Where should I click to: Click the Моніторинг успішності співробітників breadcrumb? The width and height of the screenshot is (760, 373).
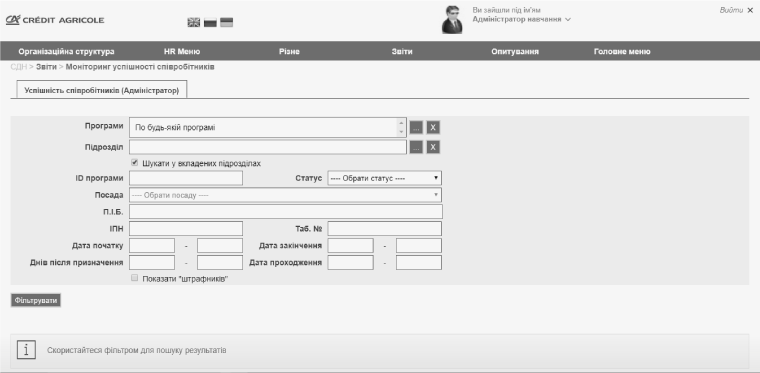coord(140,67)
